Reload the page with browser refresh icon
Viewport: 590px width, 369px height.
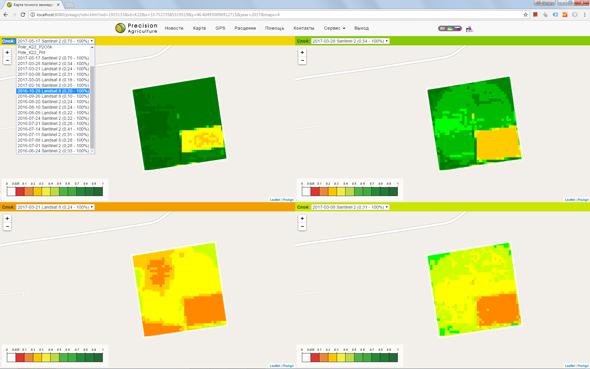click(x=23, y=15)
